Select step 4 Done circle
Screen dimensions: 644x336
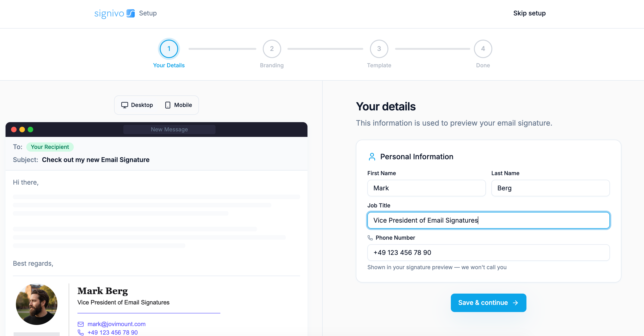[x=483, y=49]
